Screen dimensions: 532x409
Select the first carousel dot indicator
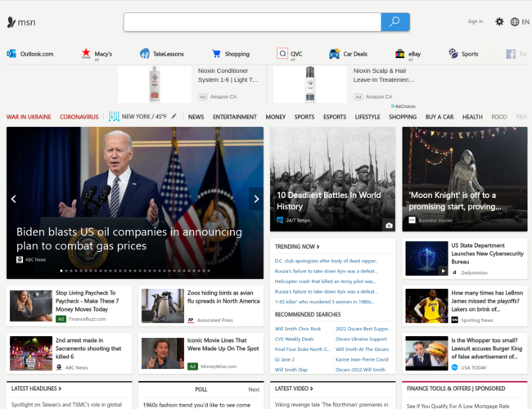[x=61, y=271]
